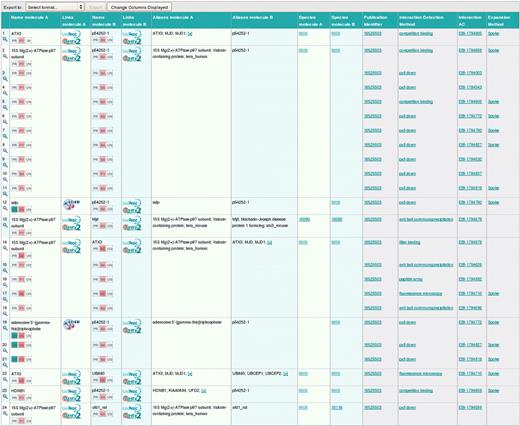The height and width of the screenshot is (426, 520).
Task: Open details magnifier for row 19
Action: point(5,328)
